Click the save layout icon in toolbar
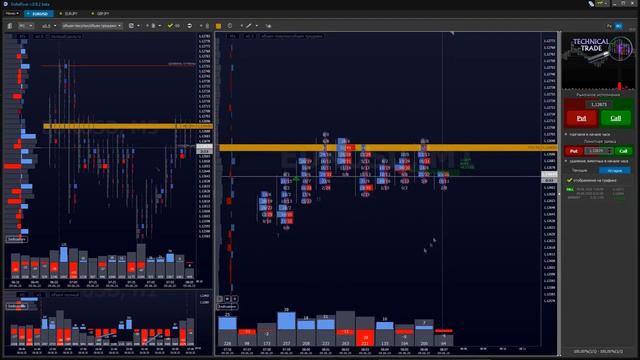Image resolution: width=640 pixels, height=360 pixels. pos(131,26)
